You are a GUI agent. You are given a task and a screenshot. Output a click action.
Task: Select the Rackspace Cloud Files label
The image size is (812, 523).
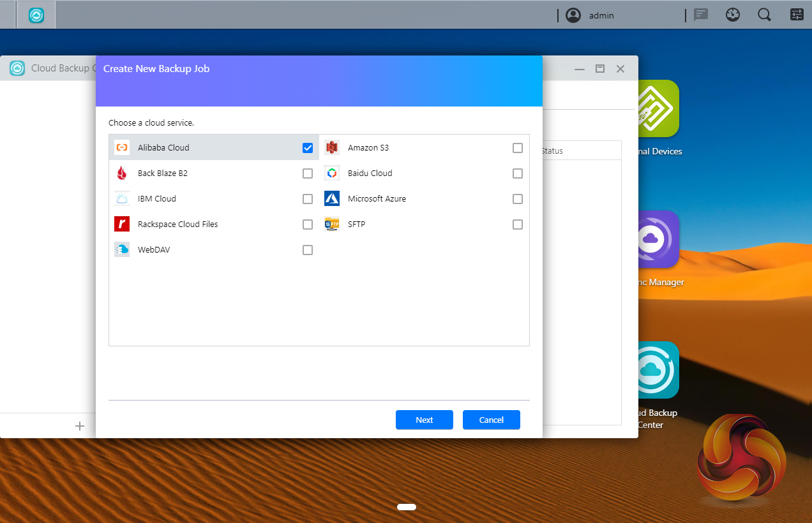click(178, 224)
